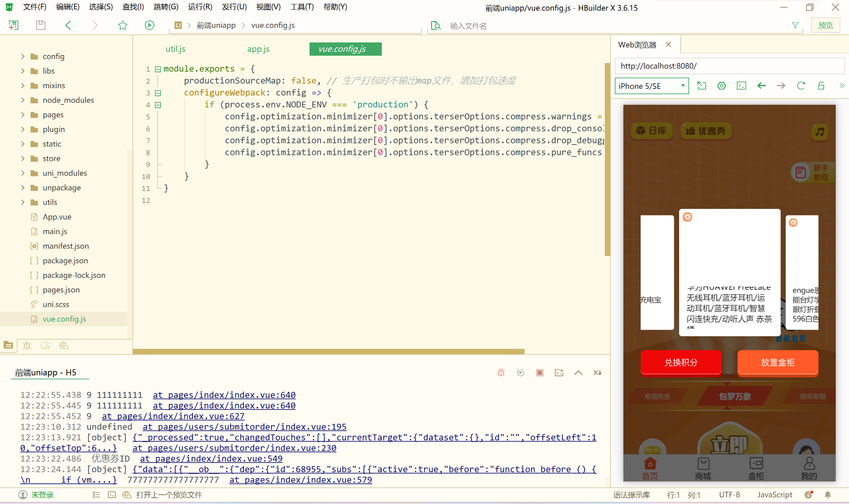Screen dimensions: 849x504
Task: Click the Run play icon in toolbar
Action: [150, 26]
